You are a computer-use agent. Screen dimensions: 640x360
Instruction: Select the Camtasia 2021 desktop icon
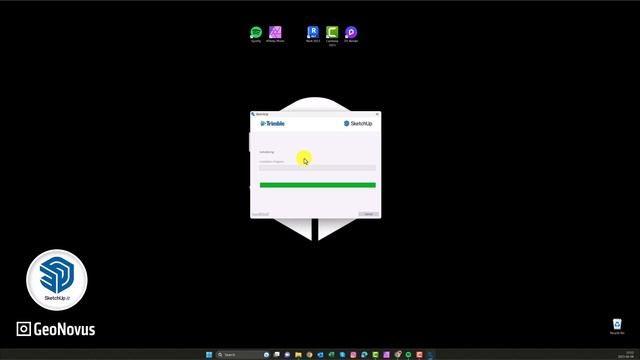332,36
